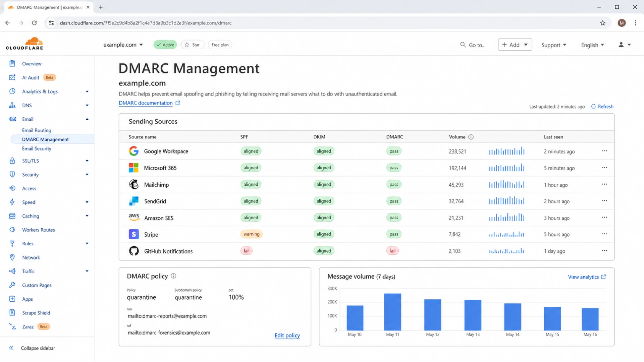The image size is (644, 362).
Task: Expand the DNS sidebar section
Action: [x=87, y=105]
